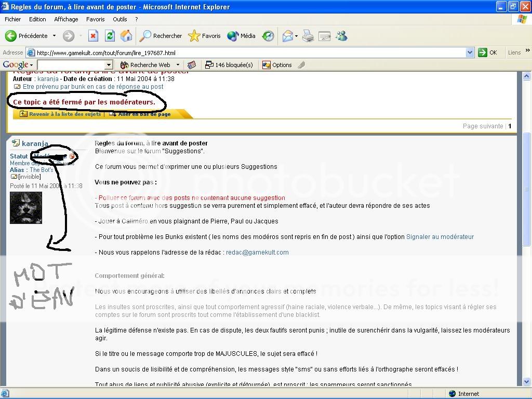Open the Outils menu
Viewport: 532px width, 399px height.
(120, 19)
